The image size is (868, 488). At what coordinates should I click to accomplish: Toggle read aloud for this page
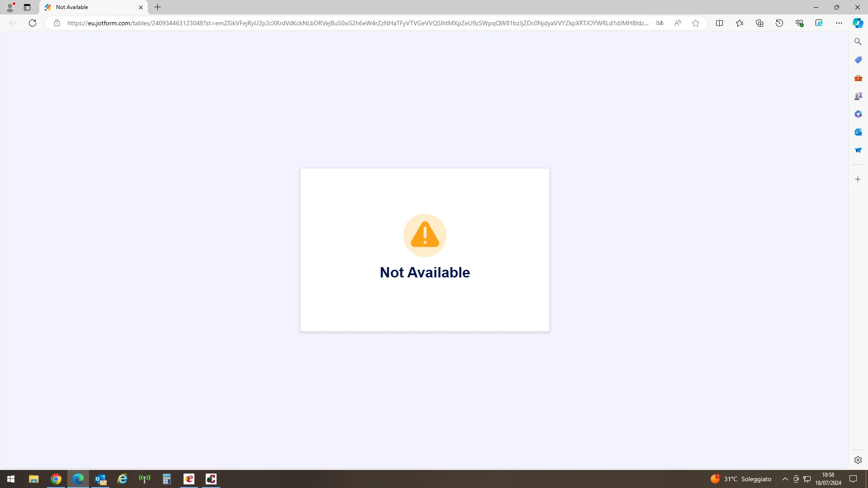[x=678, y=23]
